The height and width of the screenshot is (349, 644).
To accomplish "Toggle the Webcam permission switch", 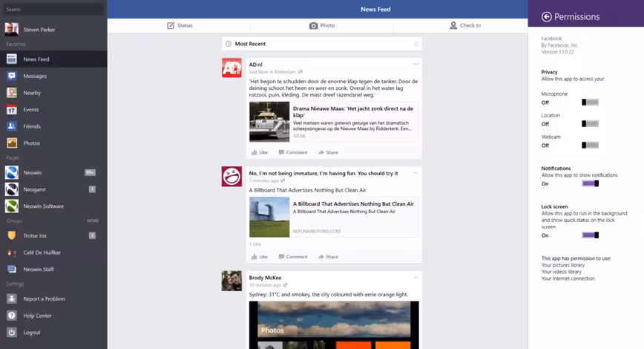I will (590, 145).
